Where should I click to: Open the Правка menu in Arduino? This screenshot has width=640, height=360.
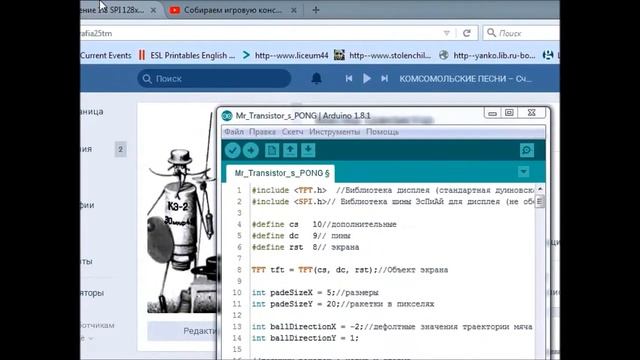pyautogui.click(x=262, y=132)
